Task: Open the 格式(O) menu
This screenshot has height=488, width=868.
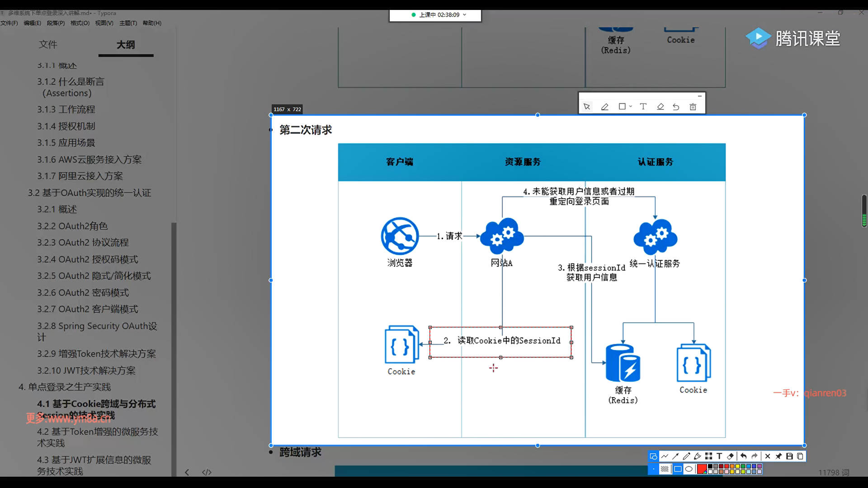Action: pyautogui.click(x=80, y=23)
